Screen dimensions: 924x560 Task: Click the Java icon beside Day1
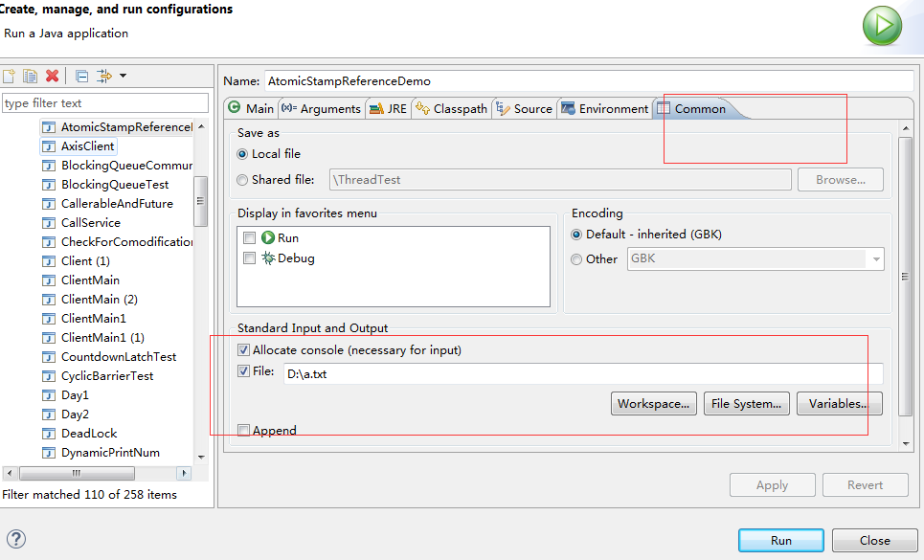[x=50, y=395]
